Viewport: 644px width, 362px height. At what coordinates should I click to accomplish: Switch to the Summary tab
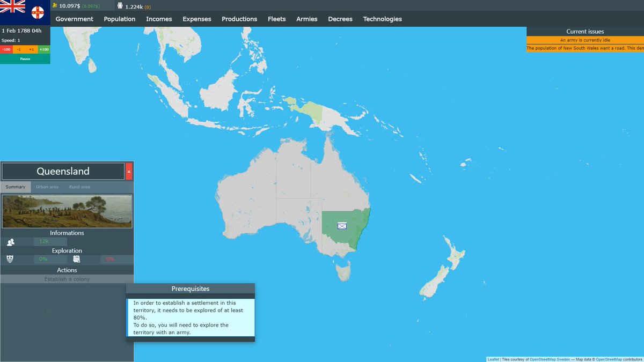click(x=16, y=187)
